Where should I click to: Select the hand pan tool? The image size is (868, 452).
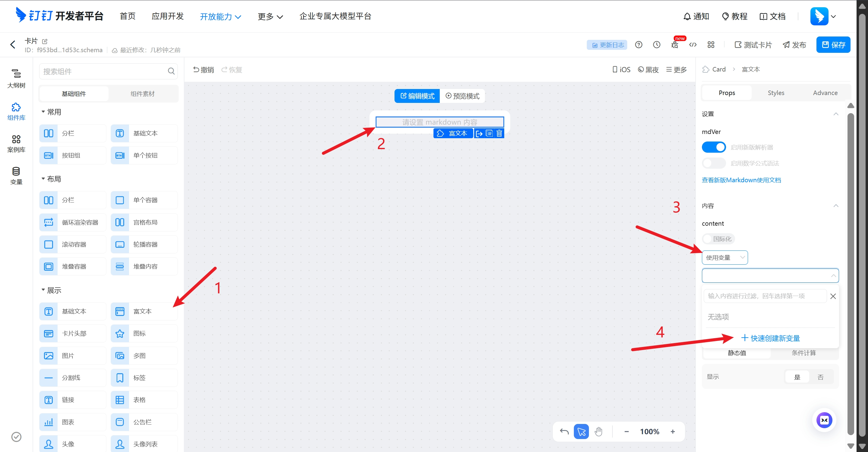point(599,431)
